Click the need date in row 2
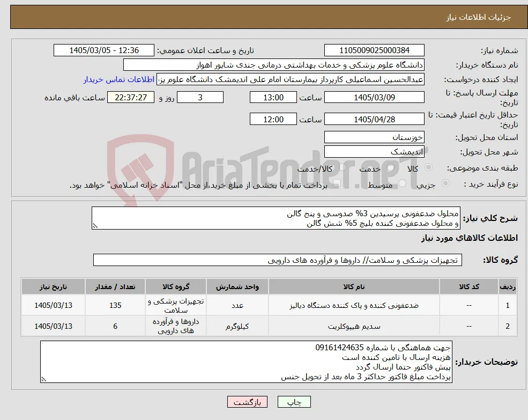Viewport: 528px width, 420px height. pos(53,326)
